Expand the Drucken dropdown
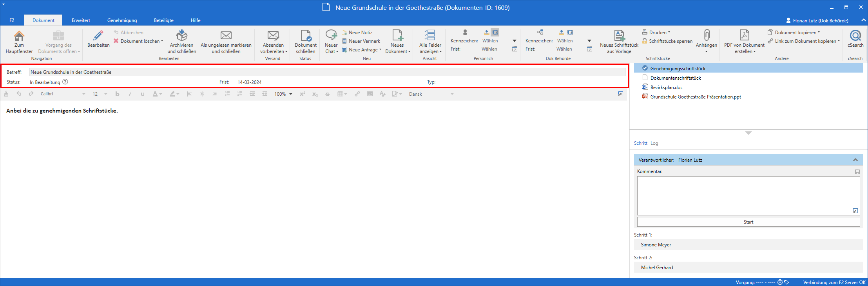 (669, 33)
